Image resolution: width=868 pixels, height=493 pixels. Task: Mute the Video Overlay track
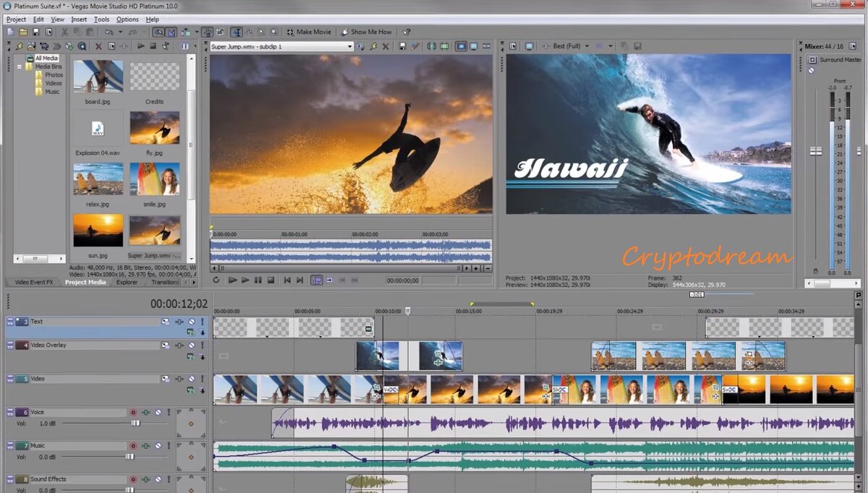click(x=192, y=345)
